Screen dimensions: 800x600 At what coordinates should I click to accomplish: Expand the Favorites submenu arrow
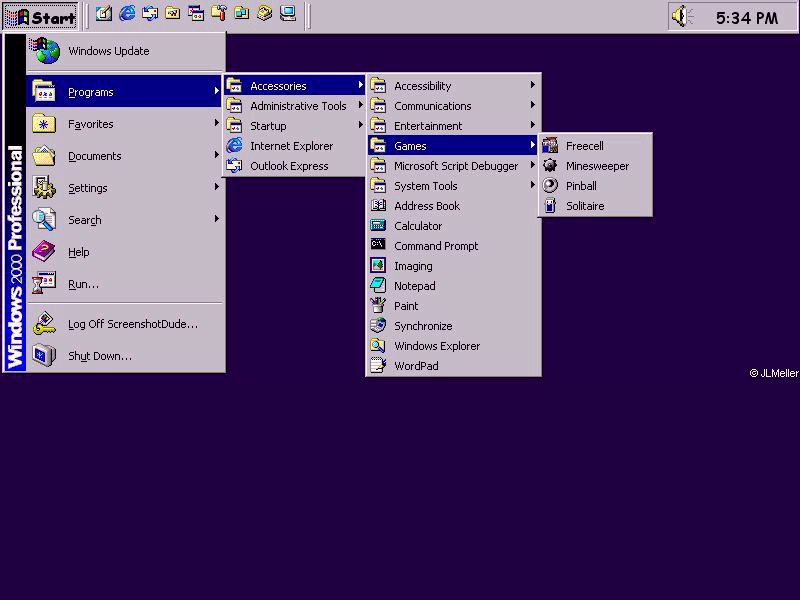216,123
